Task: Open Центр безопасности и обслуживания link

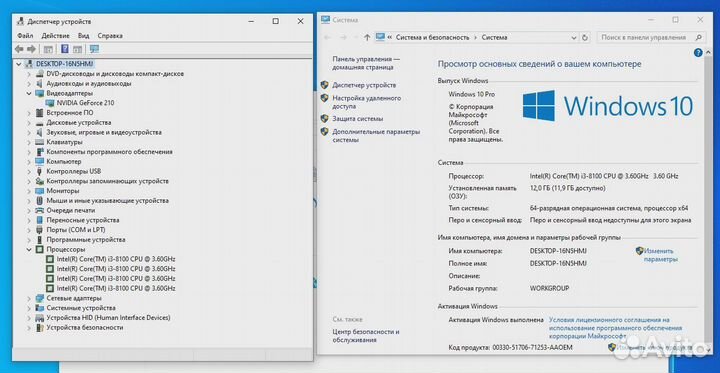Action: 366,336
